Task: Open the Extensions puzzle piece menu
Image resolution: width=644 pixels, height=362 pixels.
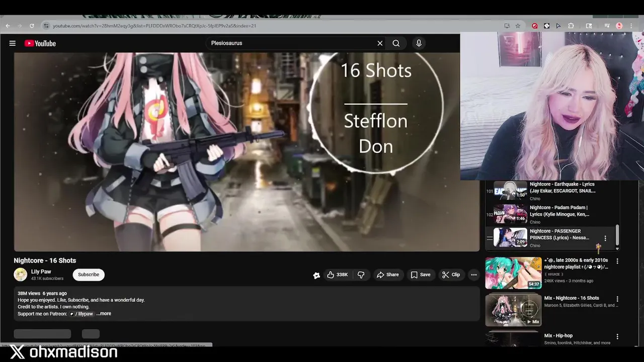Action: click(x=571, y=26)
